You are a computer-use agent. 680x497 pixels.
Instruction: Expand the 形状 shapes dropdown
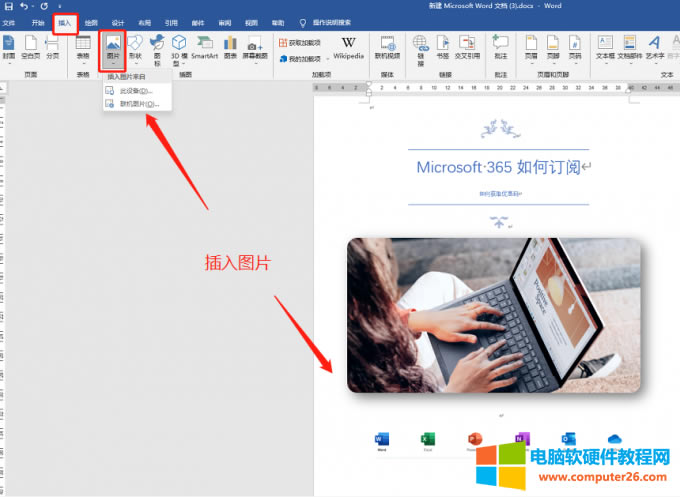tap(135, 47)
